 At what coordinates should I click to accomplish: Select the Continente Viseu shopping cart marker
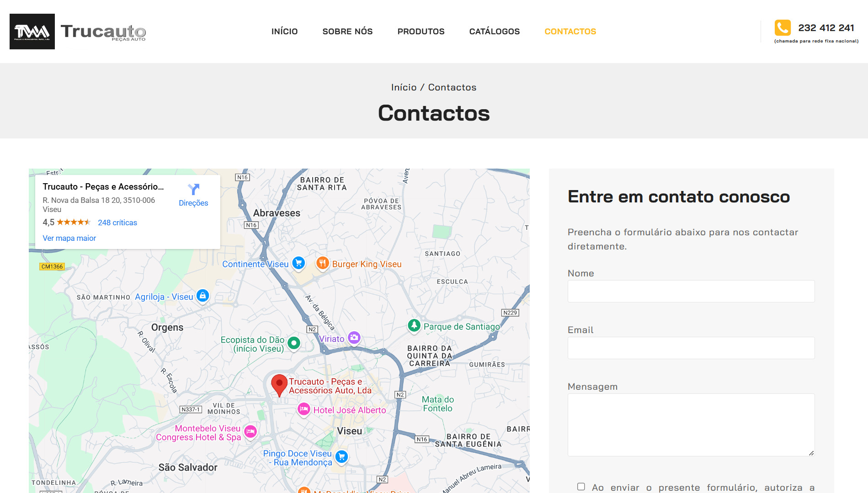tap(298, 263)
